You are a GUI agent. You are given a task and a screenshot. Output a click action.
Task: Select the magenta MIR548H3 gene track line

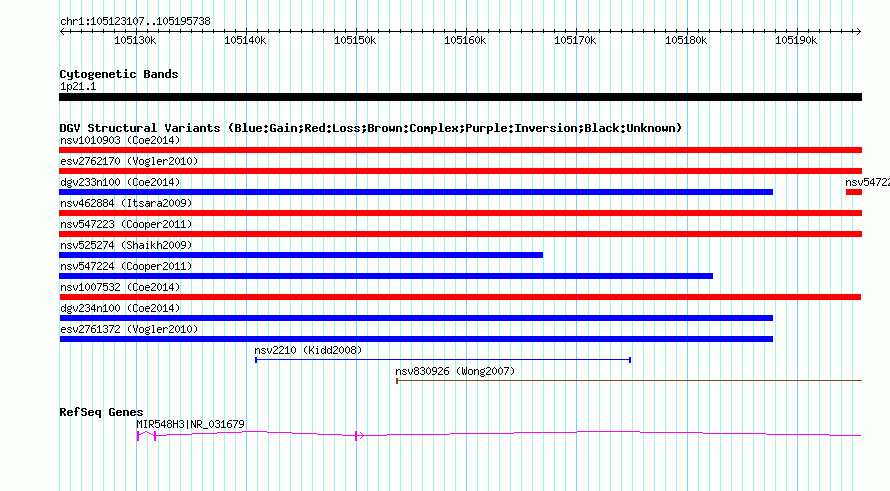(x=499, y=435)
